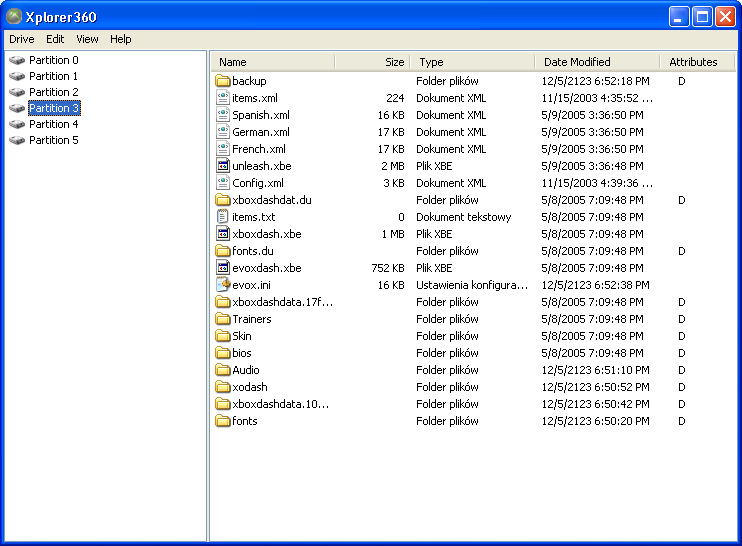Click the 752 KB size value

point(388,268)
